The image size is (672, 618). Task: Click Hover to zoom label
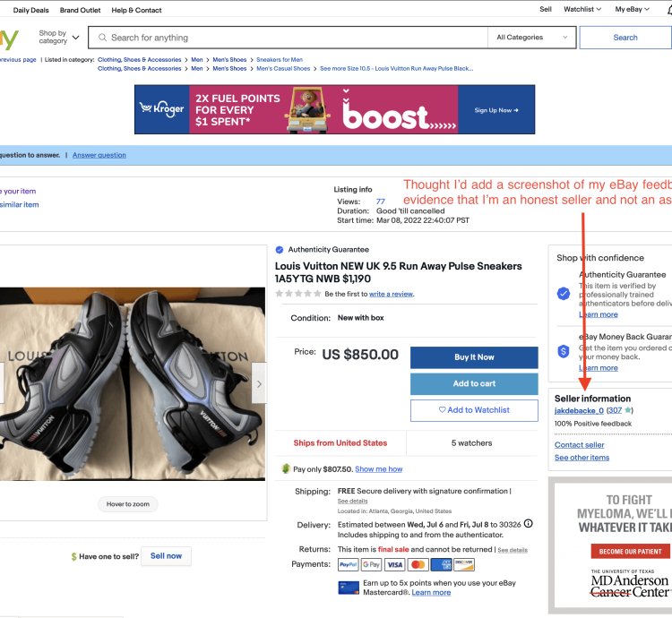[128, 504]
